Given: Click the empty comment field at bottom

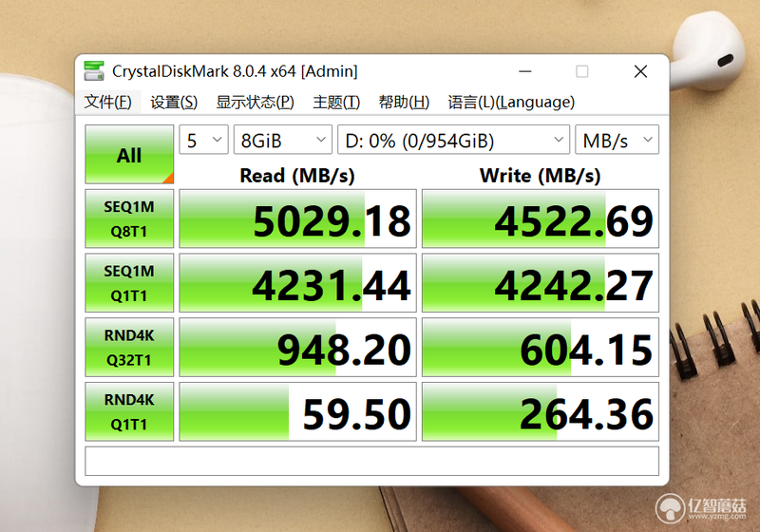Looking at the screenshot, I should (x=371, y=461).
